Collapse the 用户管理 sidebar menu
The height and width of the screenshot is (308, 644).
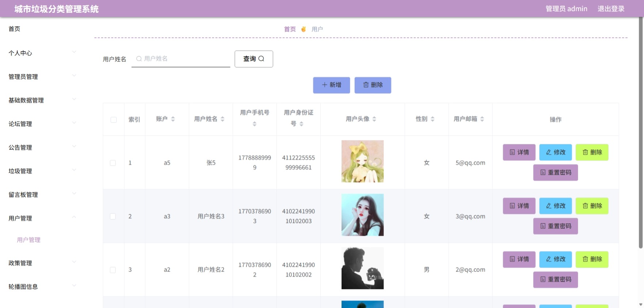tap(74, 217)
